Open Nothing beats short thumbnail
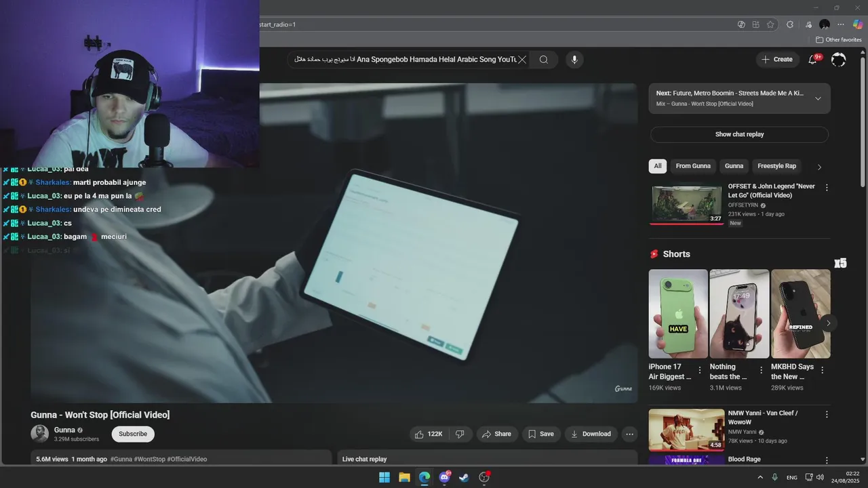Image resolution: width=868 pixels, height=488 pixels. (x=739, y=314)
